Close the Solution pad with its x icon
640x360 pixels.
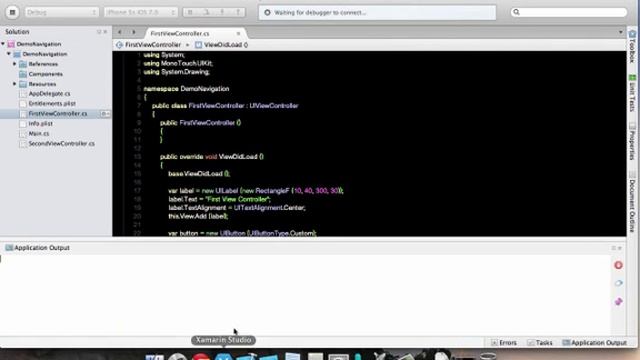click(x=105, y=32)
